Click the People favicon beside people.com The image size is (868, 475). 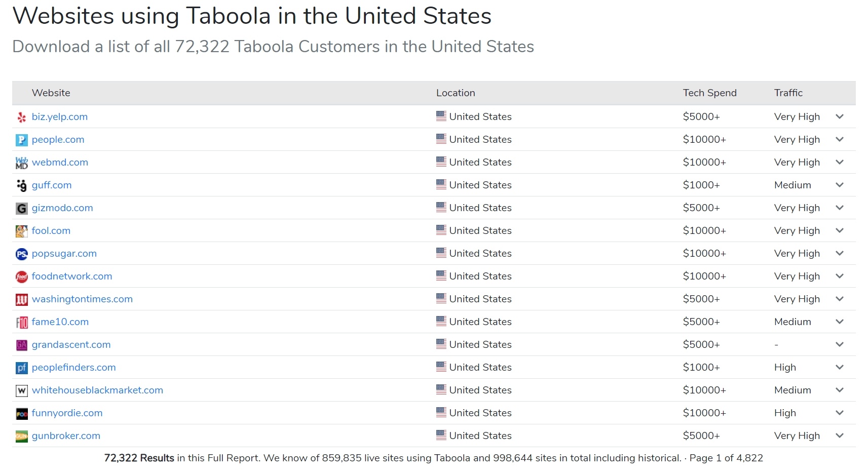click(x=21, y=140)
